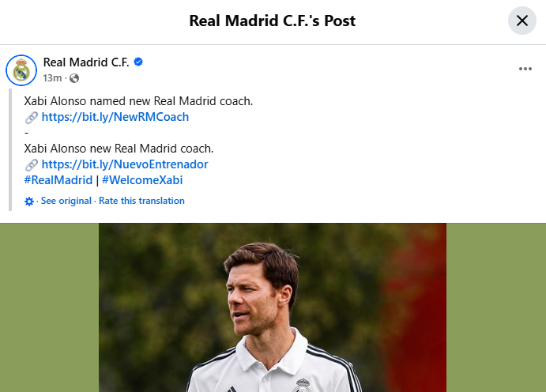Open the Xabi Alonso photo
546x392 pixels.
[x=273, y=307]
